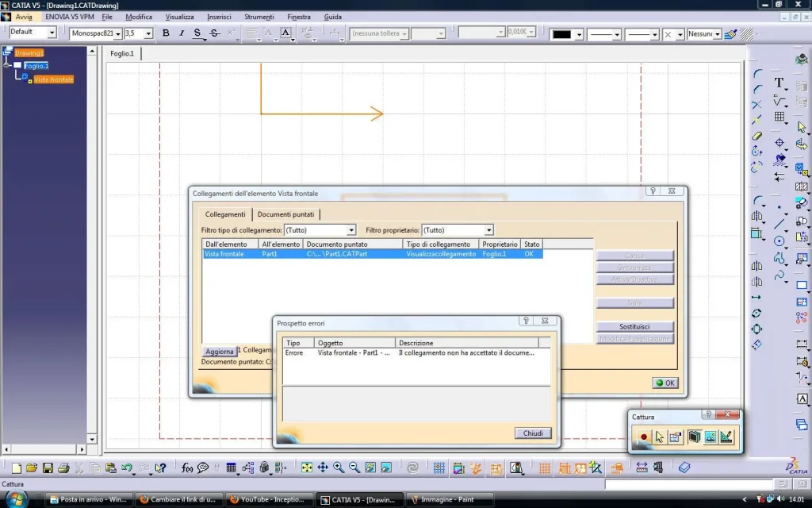Select the Vista frontale row in links table

pos(373,254)
